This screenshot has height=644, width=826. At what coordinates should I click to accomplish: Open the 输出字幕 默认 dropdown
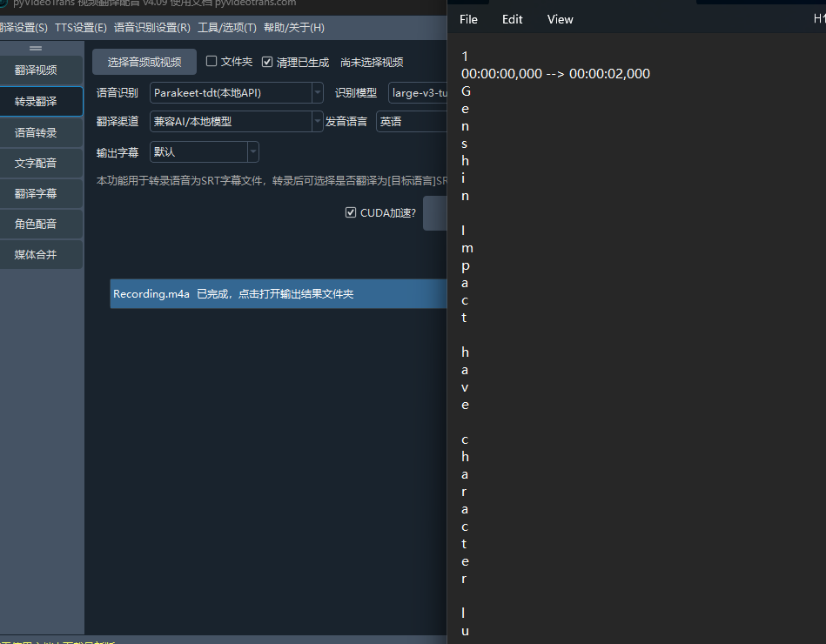point(205,151)
